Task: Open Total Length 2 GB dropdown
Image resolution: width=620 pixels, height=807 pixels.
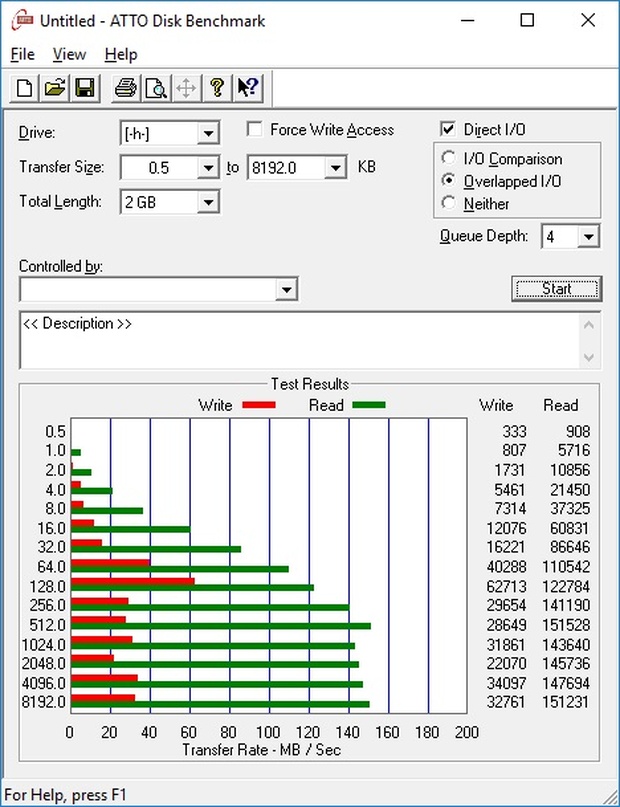Action: [208, 202]
